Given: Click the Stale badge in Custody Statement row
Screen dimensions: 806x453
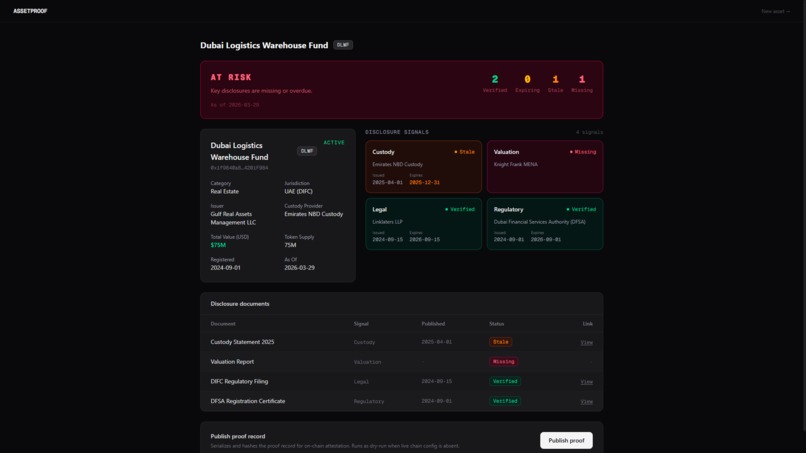Looking at the screenshot, I should pyautogui.click(x=500, y=342).
